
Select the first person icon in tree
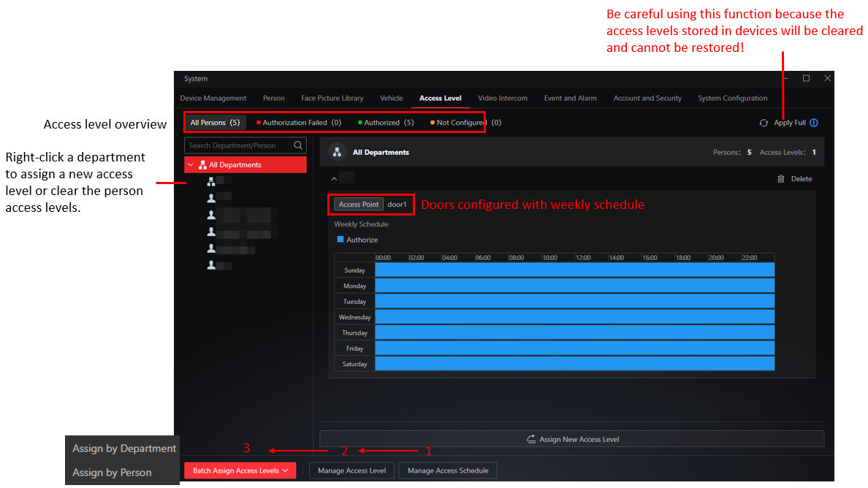pyautogui.click(x=211, y=197)
